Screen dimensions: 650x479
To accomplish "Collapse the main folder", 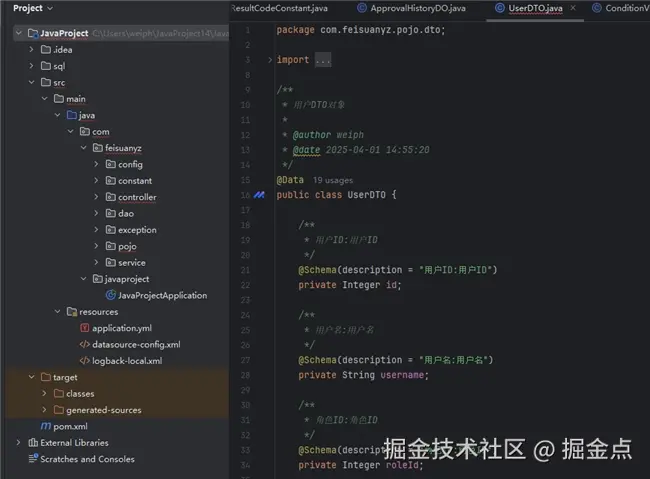I will (44, 98).
